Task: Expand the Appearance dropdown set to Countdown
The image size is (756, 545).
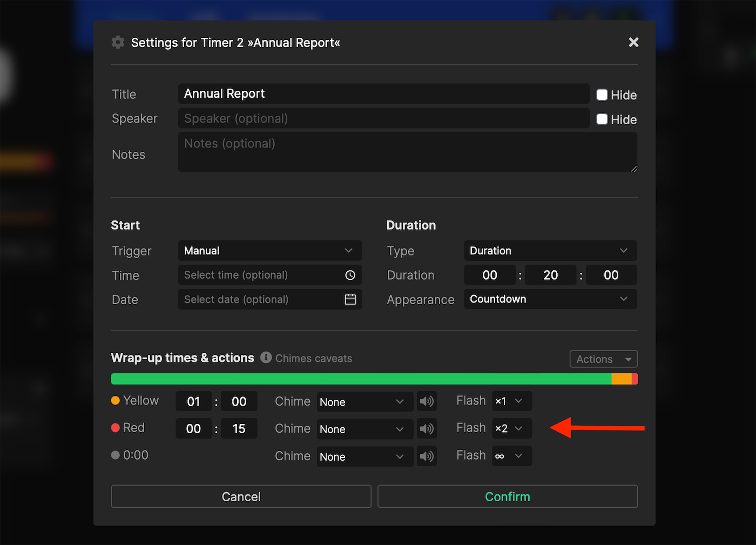Action: click(x=550, y=299)
